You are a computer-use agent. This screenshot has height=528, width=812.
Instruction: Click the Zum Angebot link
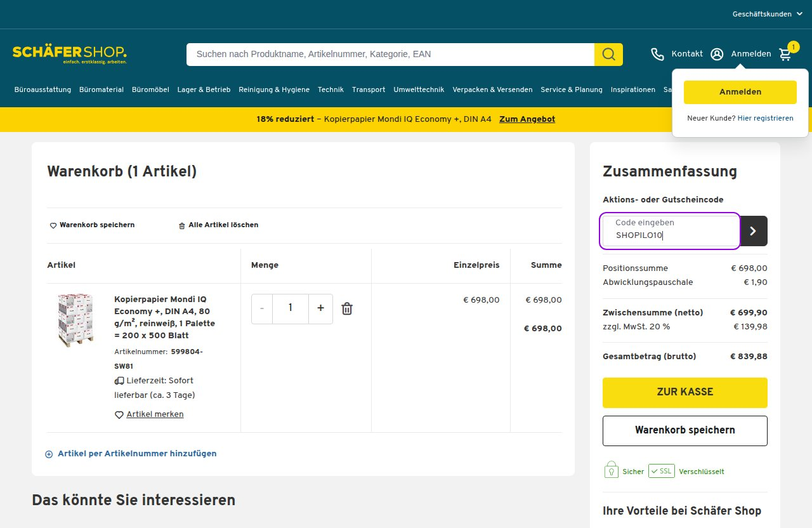(527, 119)
